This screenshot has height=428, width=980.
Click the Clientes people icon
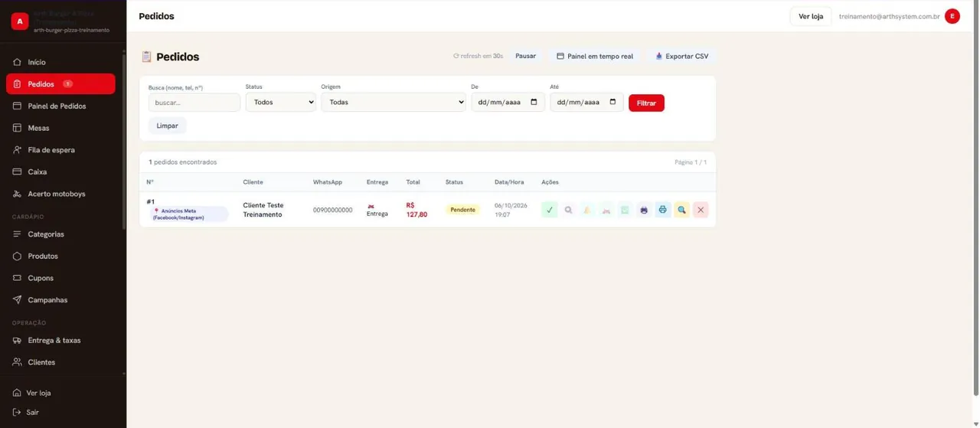coord(17,362)
